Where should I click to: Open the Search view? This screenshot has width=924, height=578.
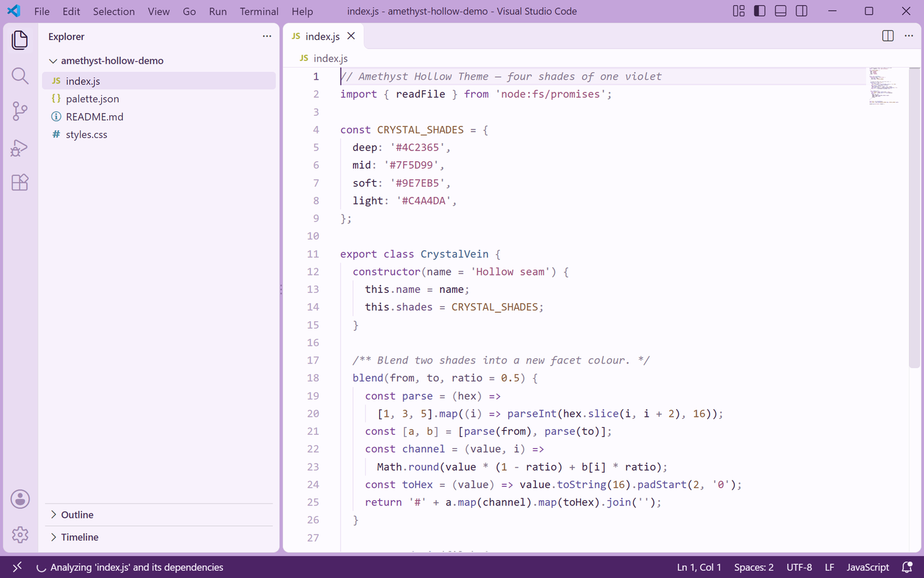[x=20, y=76]
